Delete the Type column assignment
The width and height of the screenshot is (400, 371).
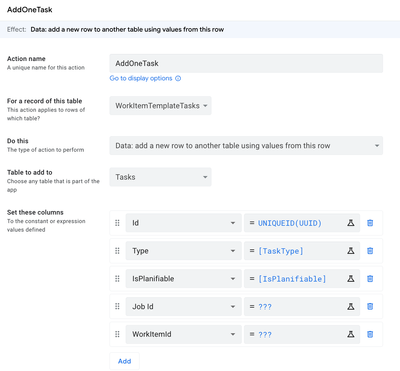pos(370,251)
